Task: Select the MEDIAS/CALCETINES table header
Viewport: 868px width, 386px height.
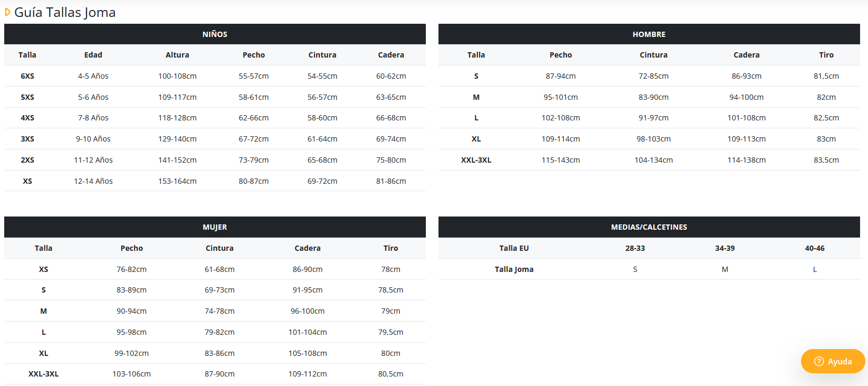Action: 649,227
